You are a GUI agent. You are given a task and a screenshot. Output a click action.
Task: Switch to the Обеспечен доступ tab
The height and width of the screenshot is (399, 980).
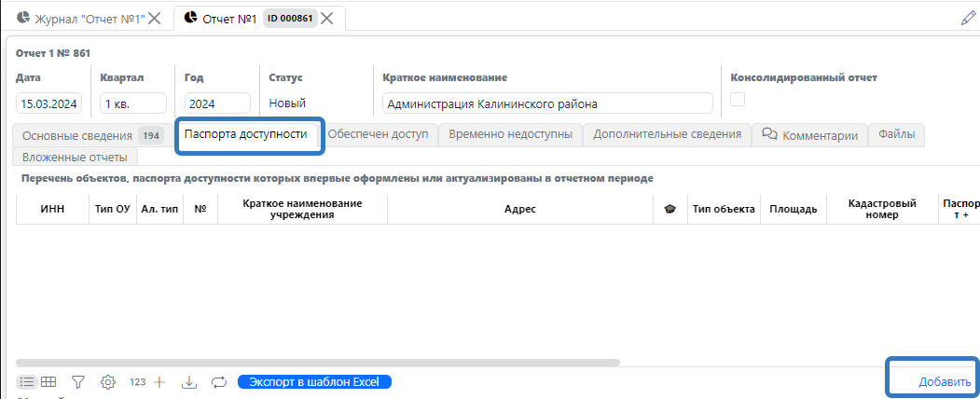pos(378,134)
